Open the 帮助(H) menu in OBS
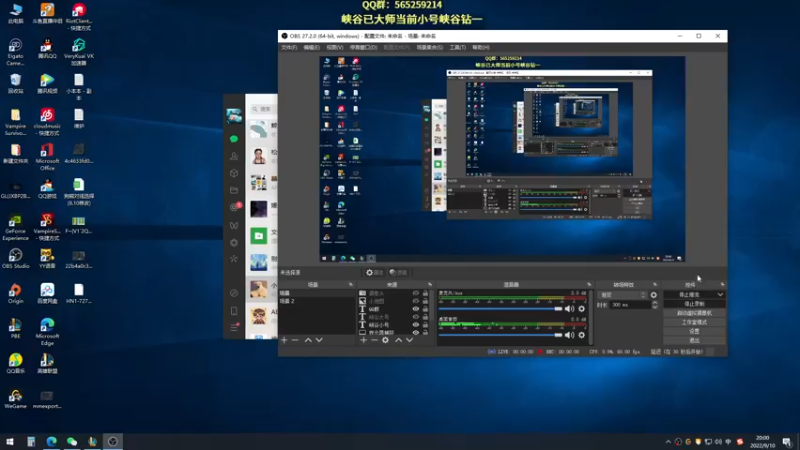The width and height of the screenshot is (800, 450). pyautogui.click(x=481, y=47)
